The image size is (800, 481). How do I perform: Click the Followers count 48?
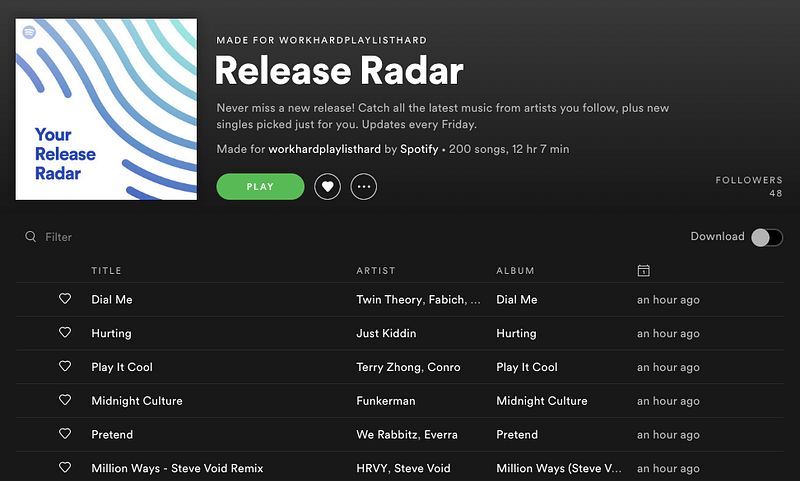pos(776,193)
